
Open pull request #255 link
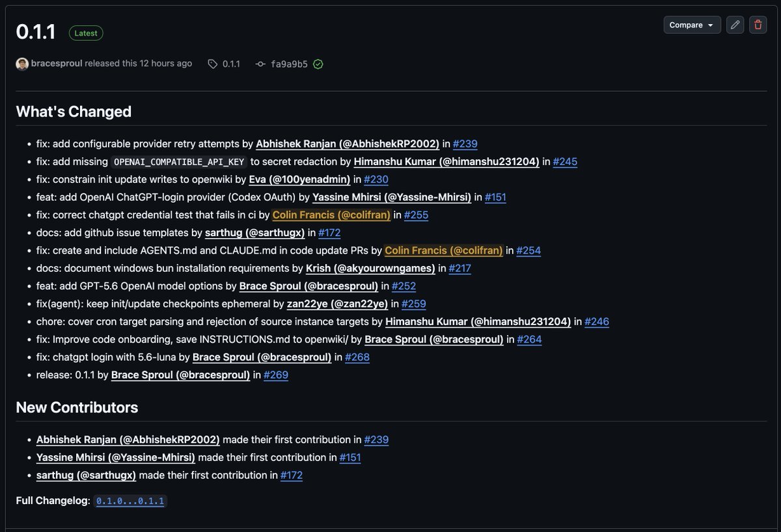416,215
